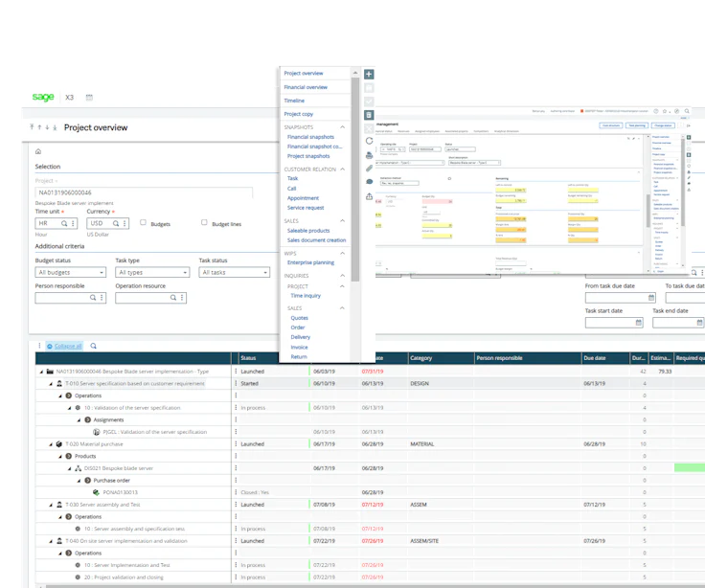
Task: Click the Status column header
Action: pyautogui.click(x=248, y=358)
